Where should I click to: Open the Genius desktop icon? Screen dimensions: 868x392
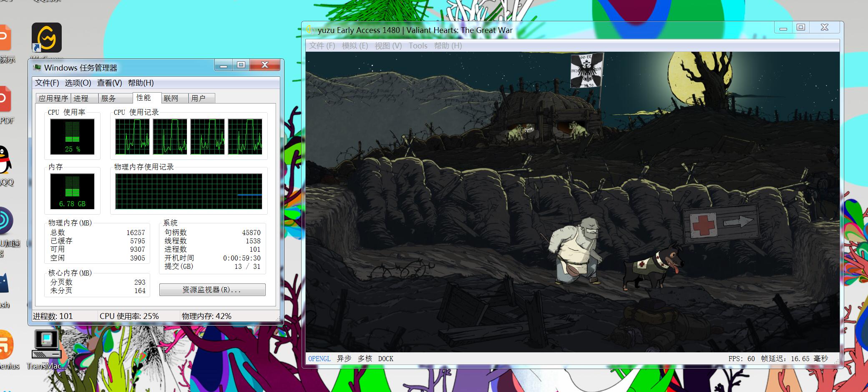(7, 344)
